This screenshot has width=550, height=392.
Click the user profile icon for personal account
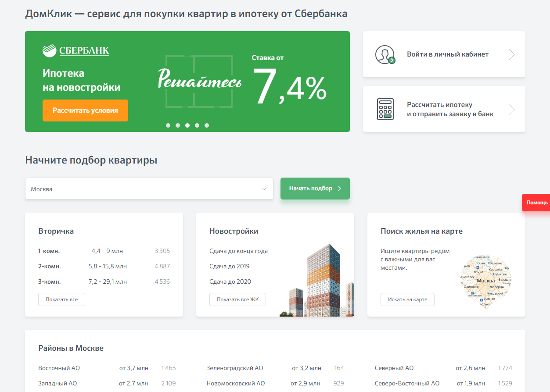click(385, 55)
